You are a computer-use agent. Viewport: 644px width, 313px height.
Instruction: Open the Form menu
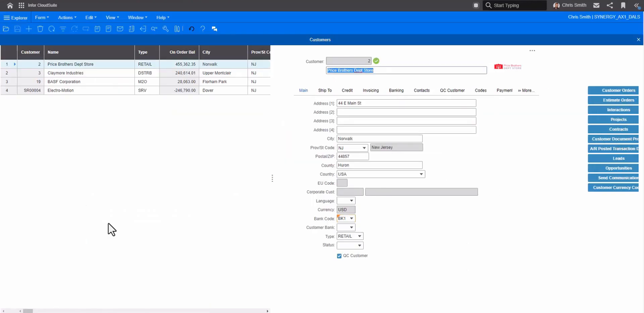point(42,18)
